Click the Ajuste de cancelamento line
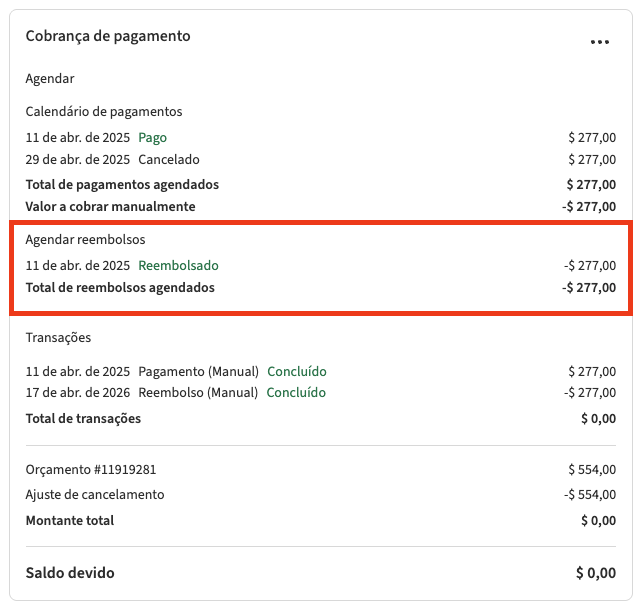This screenshot has width=643, height=610. click(95, 495)
